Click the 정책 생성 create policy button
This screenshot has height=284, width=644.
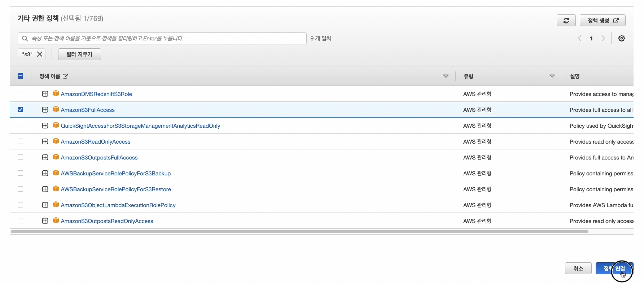click(x=603, y=21)
